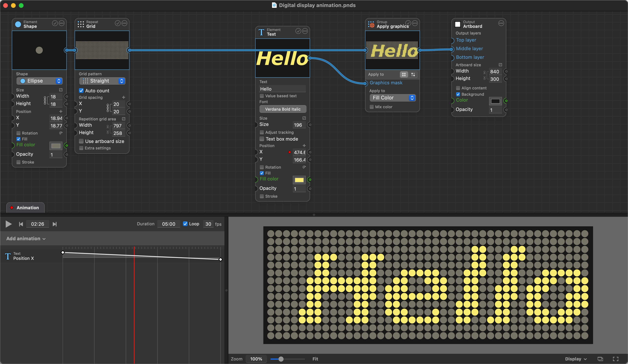Select the Top layer output
Viewport: 628px width, 364px height.
466,40
